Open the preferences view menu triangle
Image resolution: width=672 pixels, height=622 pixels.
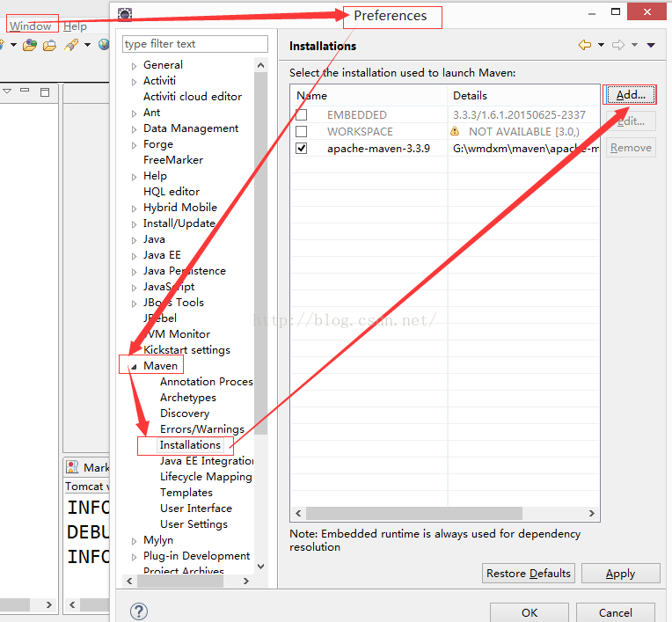651,45
